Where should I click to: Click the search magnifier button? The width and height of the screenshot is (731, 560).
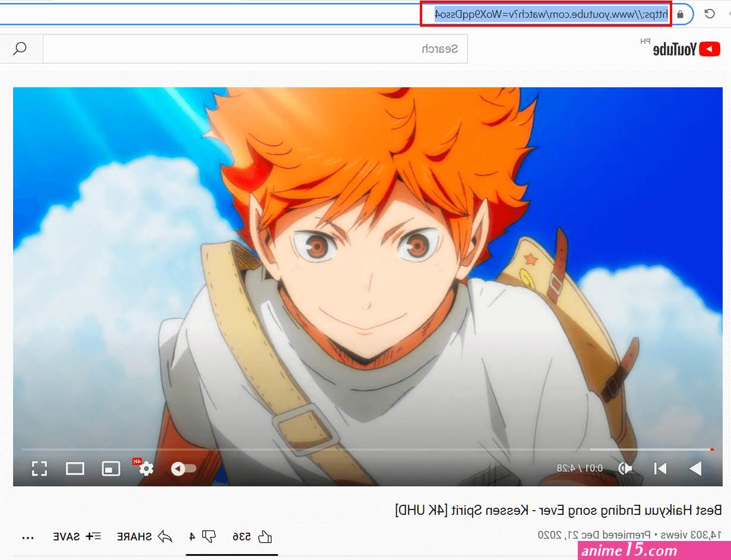(x=20, y=49)
